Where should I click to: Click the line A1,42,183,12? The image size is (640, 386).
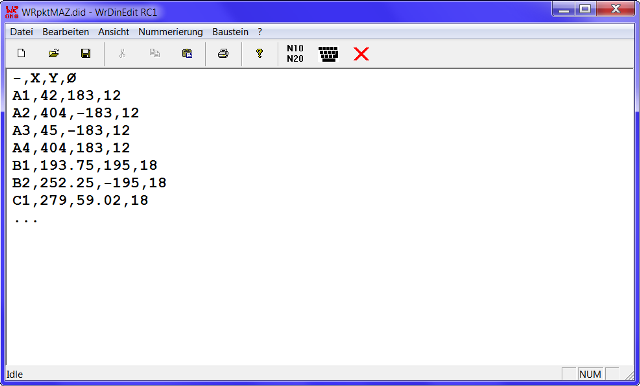click(x=67, y=95)
